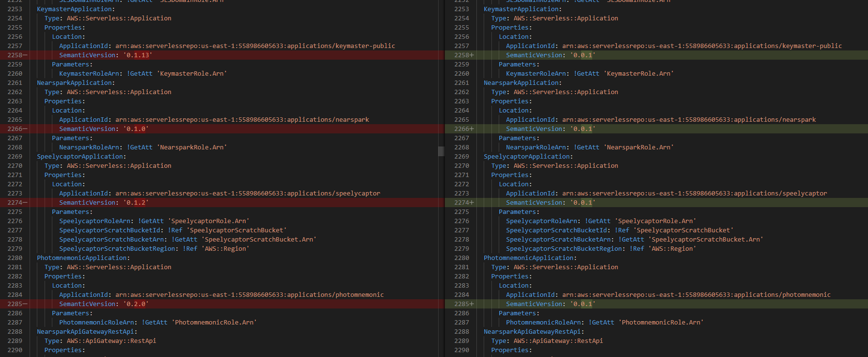This screenshot has height=357, width=868.
Task: Click PhotomnemonicApplication key in the left pane
Action: (81, 258)
